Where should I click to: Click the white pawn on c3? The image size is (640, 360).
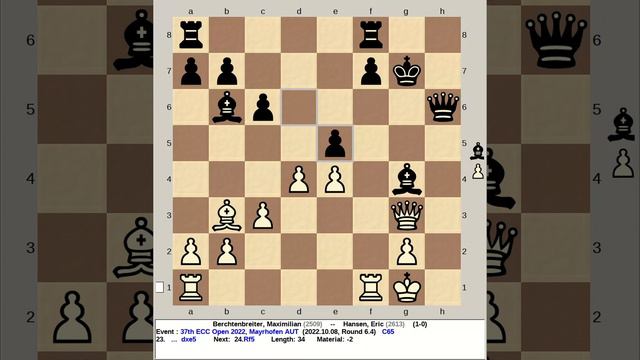tap(263, 216)
